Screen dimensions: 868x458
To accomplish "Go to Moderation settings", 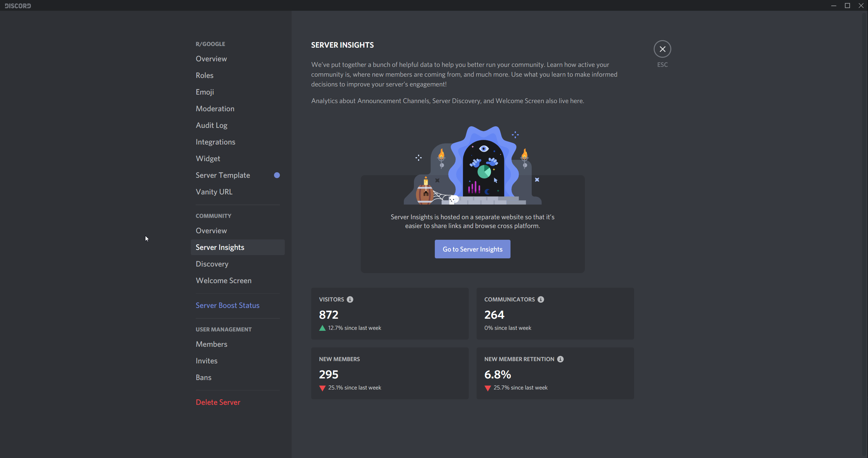I will pos(215,109).
